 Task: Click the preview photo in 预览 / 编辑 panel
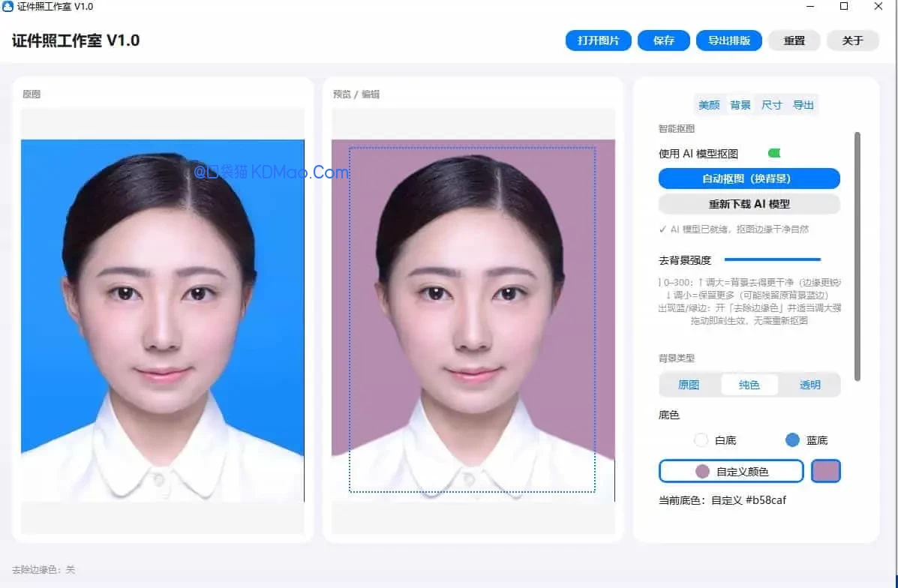pyautogui.click(x=473, y=320)
